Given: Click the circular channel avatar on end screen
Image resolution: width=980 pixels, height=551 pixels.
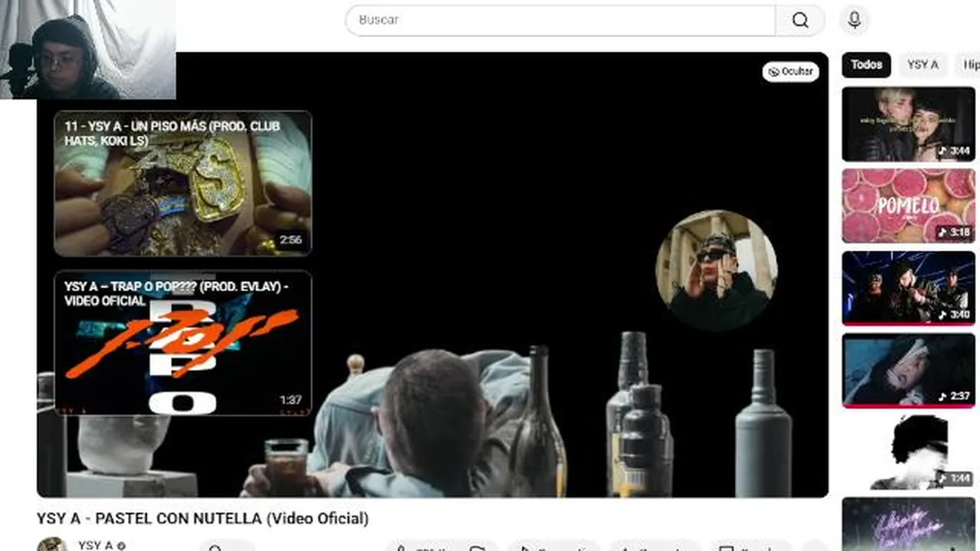Looking at the screenshot, I should pyautogui.click(x=717, y=271).
